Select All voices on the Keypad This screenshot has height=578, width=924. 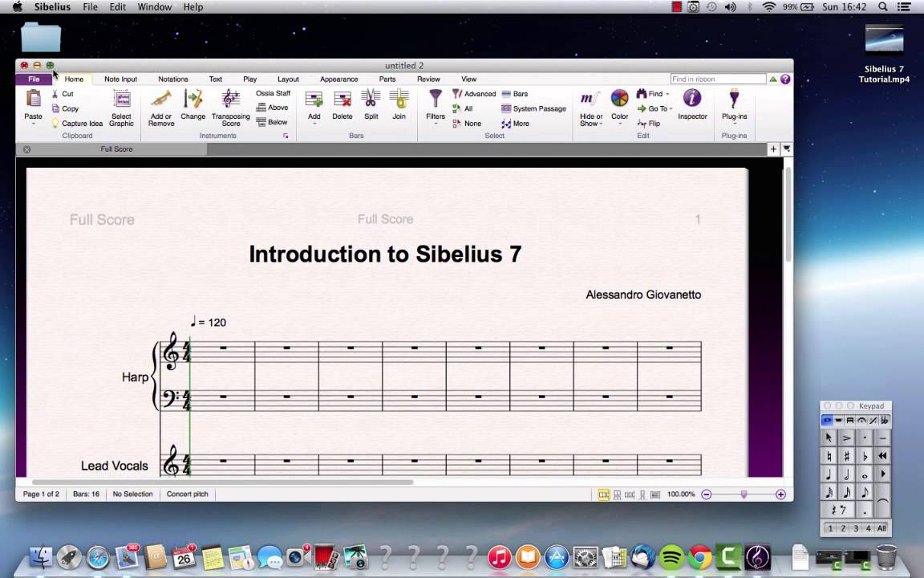pos(881,528)
